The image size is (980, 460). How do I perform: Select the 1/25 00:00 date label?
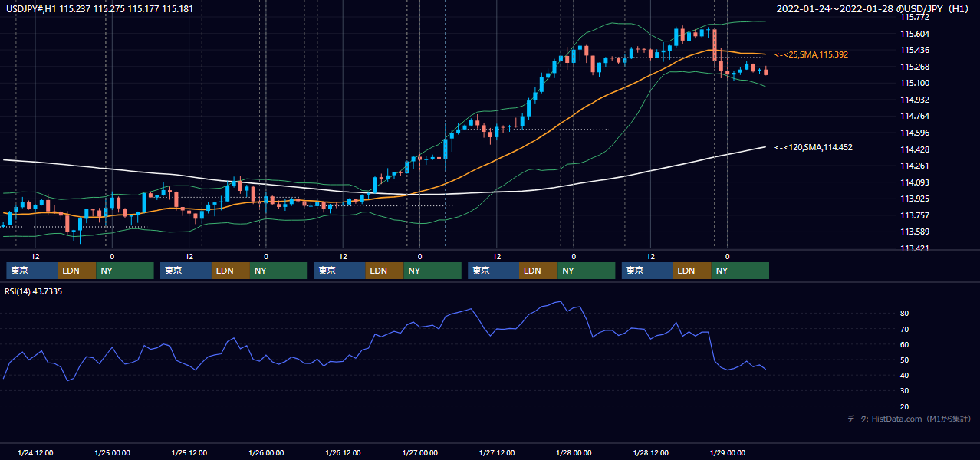tap(112, 452)
